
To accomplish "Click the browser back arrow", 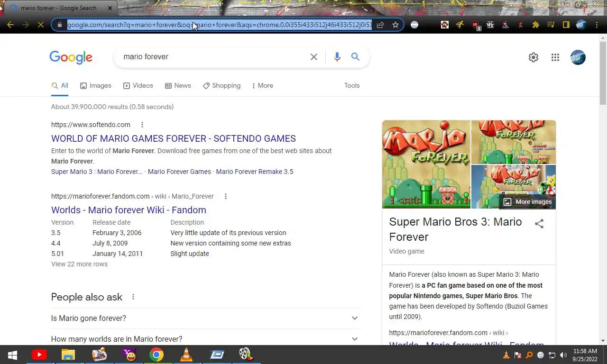I will [x=10, y=25].
